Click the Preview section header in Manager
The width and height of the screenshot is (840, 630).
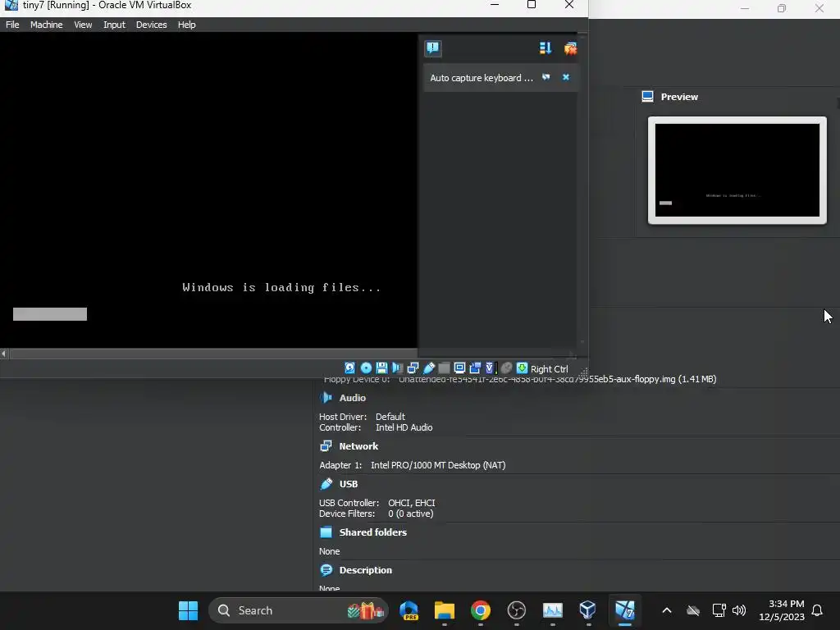(678, 97)
